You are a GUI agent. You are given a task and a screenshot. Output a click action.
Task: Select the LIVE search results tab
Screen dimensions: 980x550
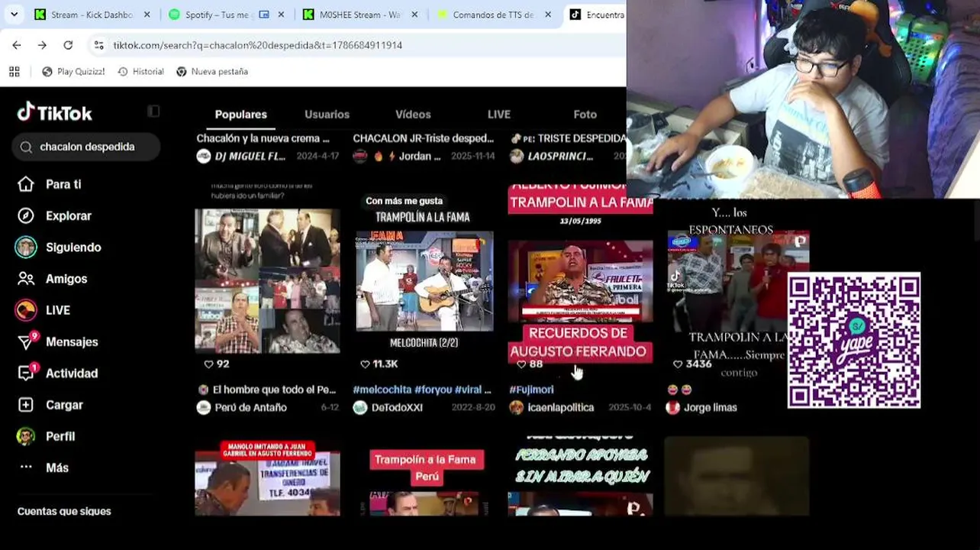tap(499, 115)
